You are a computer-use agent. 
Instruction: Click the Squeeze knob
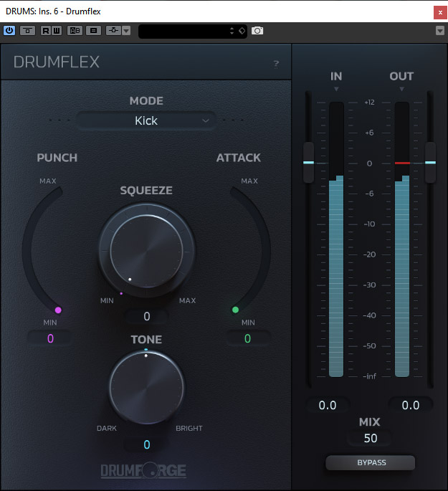[x=146, y=250]
